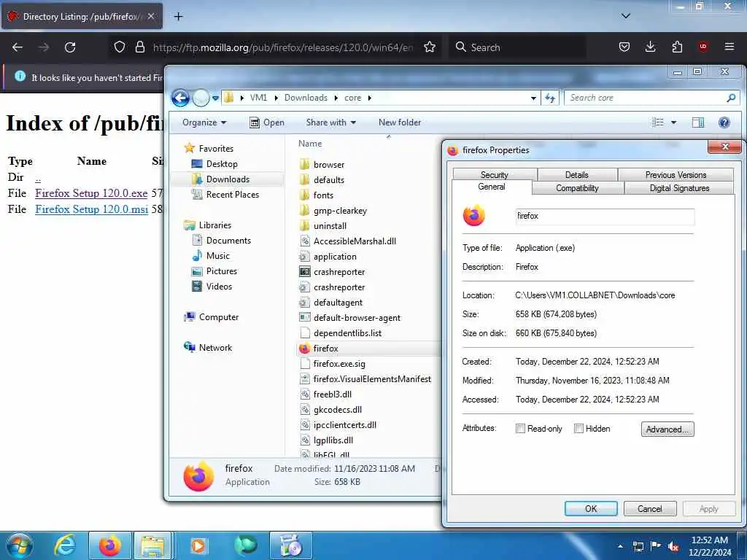Switch to the Compatibility tab
The width and height of the screenshot is (747, 560).
(577, 188)
